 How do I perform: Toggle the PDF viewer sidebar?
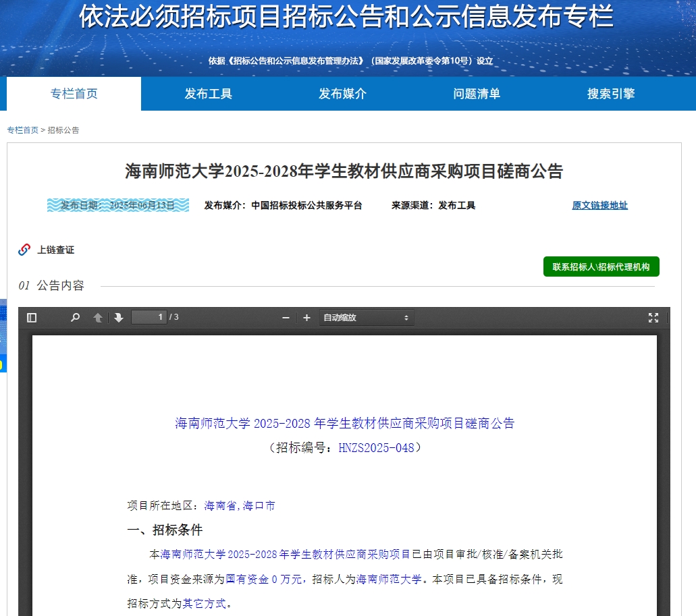coord(32,318)
